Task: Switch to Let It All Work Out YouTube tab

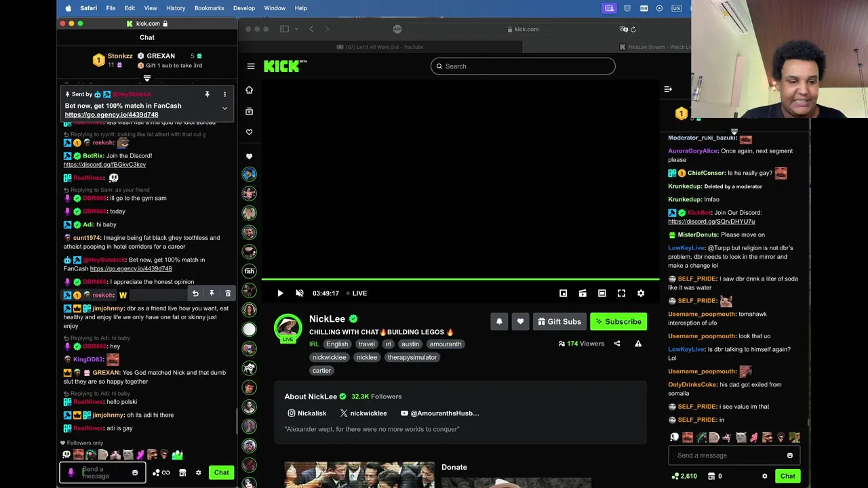Action: pos(380,47)
